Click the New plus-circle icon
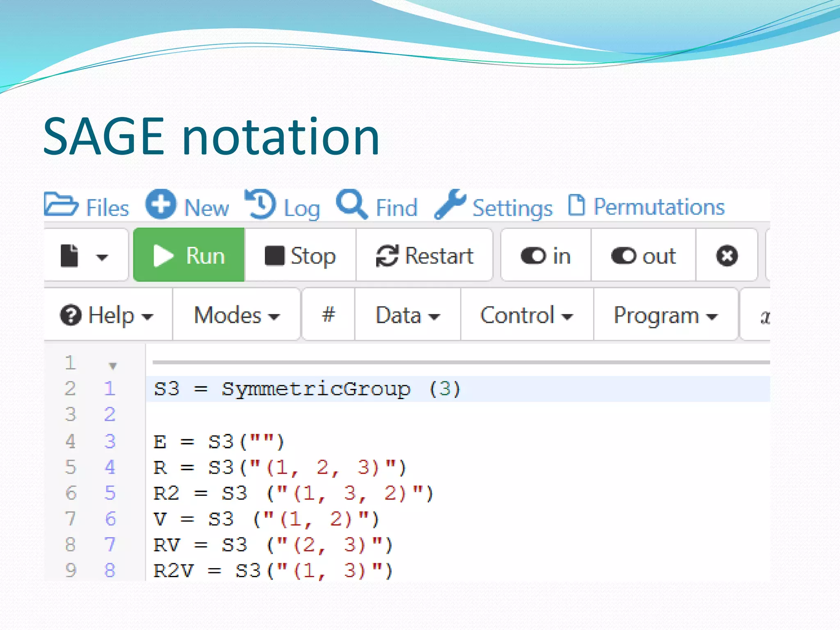840x630 pixels. click(161, 204)
